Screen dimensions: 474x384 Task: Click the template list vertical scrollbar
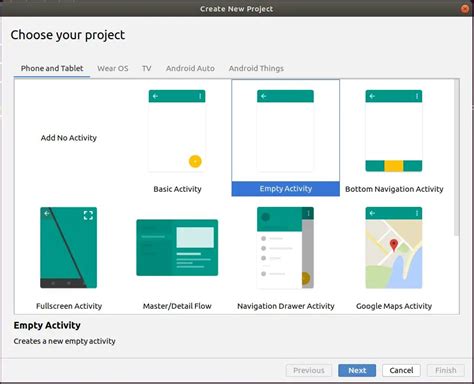coord(456,157)
